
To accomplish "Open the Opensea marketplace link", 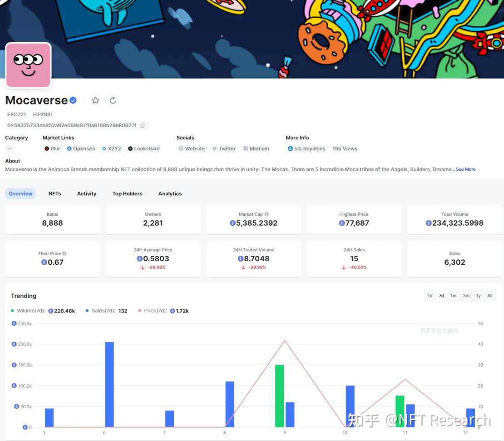I will (x=81, y=149).
